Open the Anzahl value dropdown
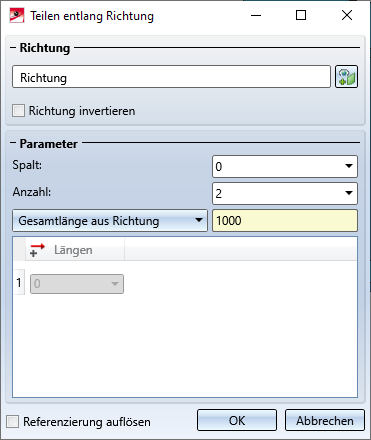Viewport: 371px width, 440px height. click(x=349, y=193)
